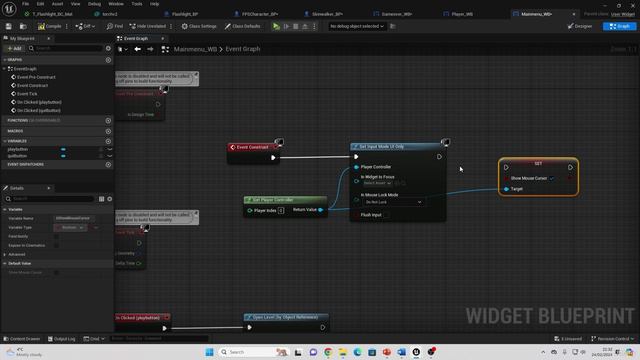The height and width of the screenshot is (360, 640).
Task: Open the Compile options three-dot menu
Action: [x=67, y=26]
